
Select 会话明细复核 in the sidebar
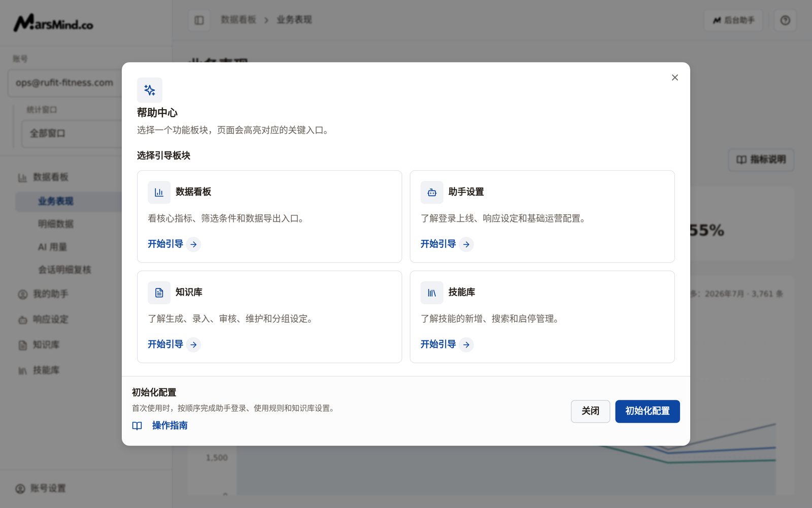(64, 270)
